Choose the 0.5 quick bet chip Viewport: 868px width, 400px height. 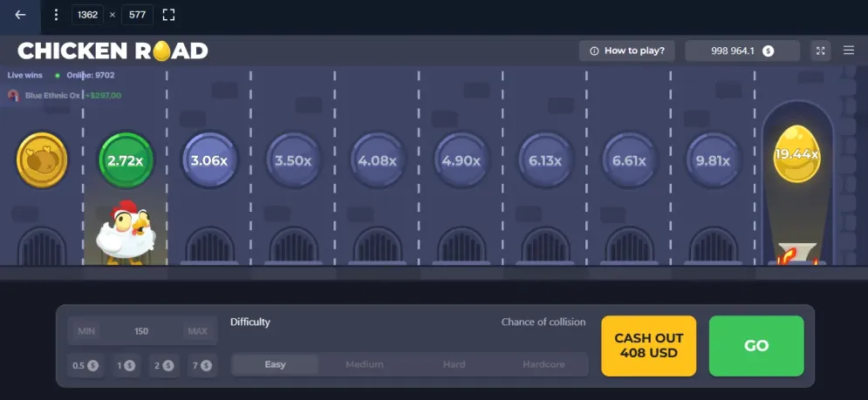[85, 366]
